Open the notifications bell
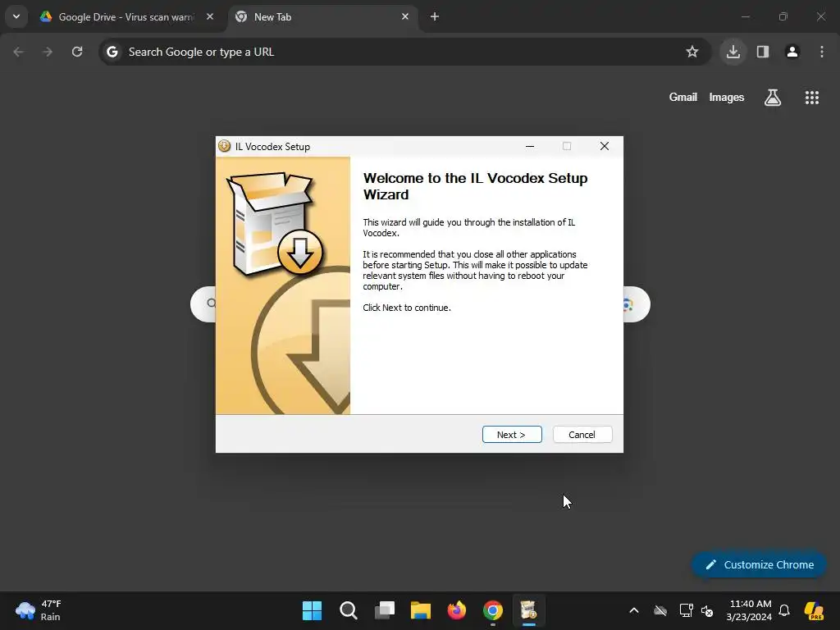The image size is (840, 630). [784, 610]
